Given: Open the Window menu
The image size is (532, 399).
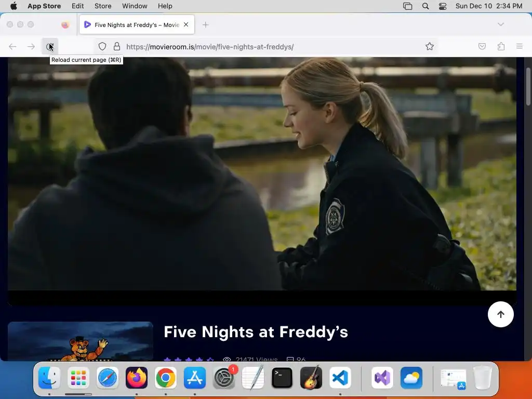Looking at the screenshot, I should 135,6.
